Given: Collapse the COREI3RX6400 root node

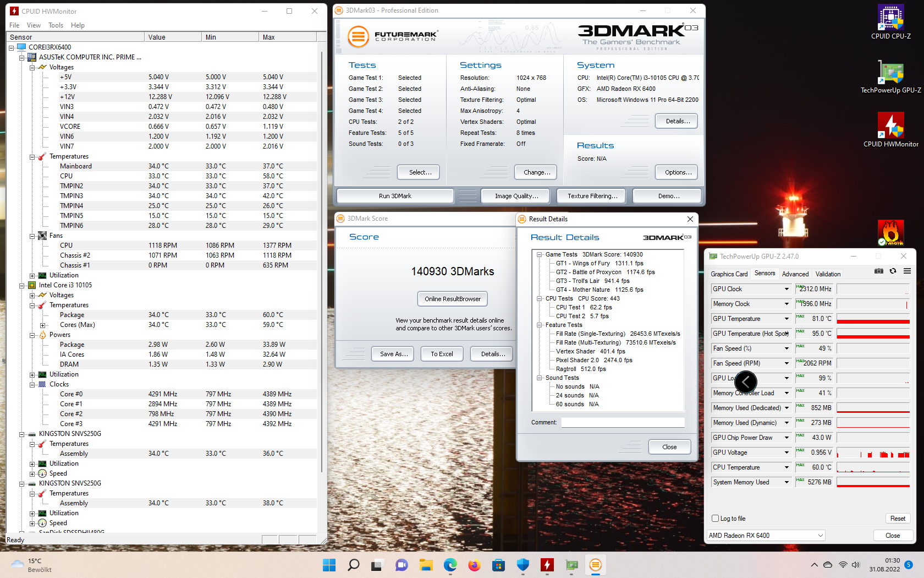Looking at the screenshot, I should click(11, 48).
